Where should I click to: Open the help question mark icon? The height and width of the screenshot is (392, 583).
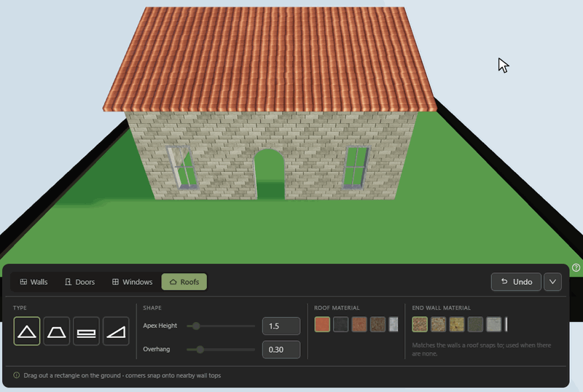coord(576,267)
